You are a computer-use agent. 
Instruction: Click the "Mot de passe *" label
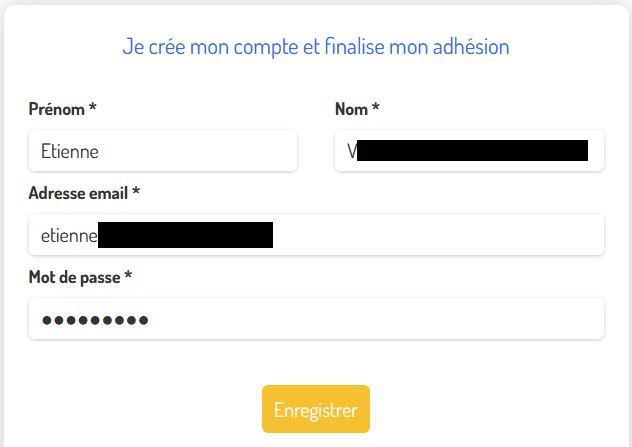tap(80, 277)
